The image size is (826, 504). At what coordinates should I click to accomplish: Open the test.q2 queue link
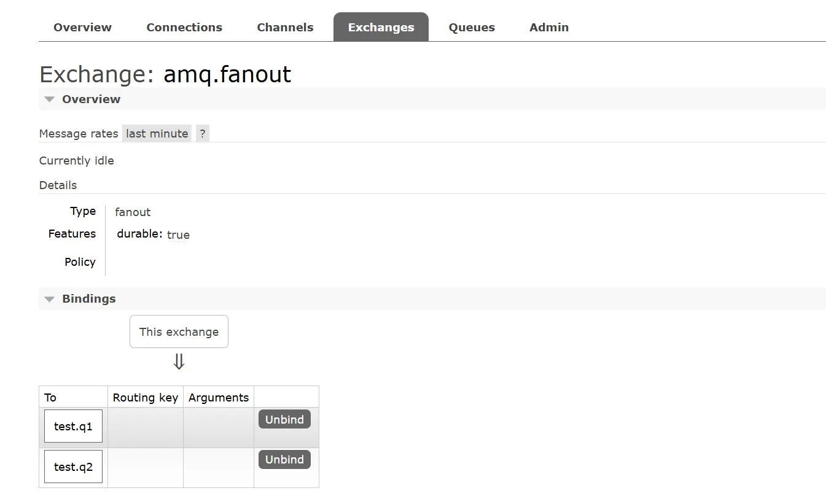click(73, 467)
